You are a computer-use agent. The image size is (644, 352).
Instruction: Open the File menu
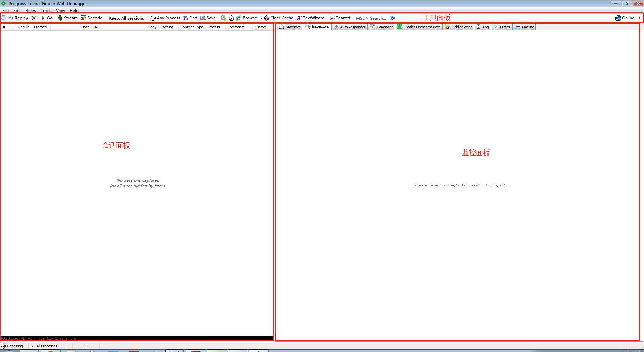tap(5, 10)
